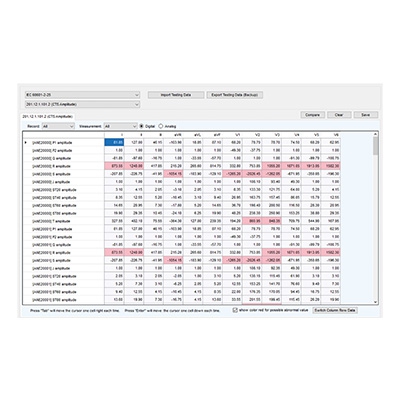Select the [ANE20000] ST40 amplitude row label
This screenshot has height=400, width=400.
54,198
